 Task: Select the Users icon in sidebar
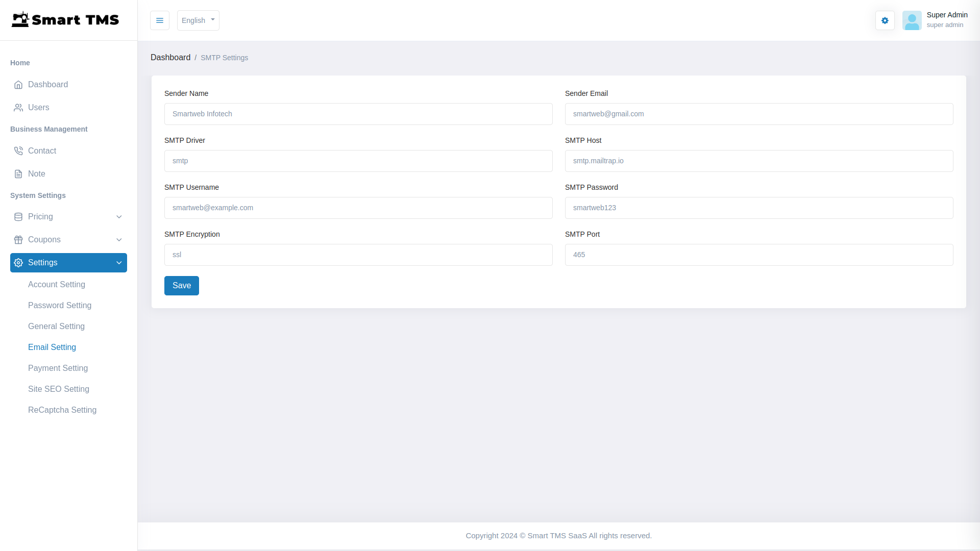point(18,107)
